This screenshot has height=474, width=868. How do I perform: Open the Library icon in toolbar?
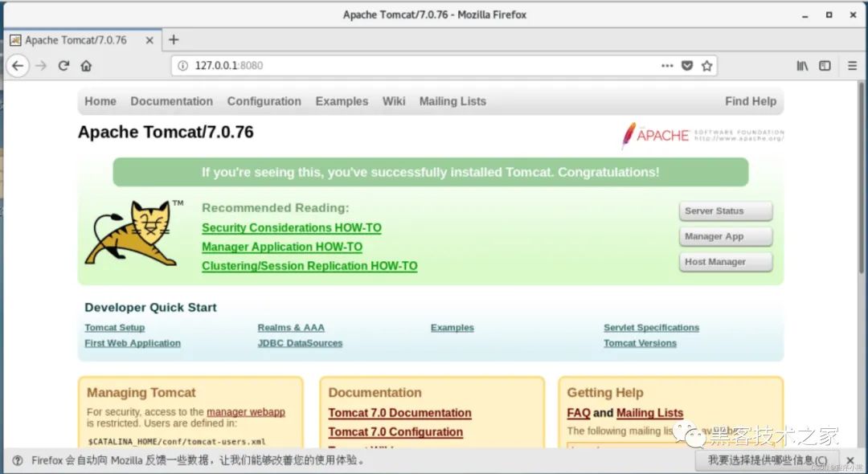(x=802, y=66)
